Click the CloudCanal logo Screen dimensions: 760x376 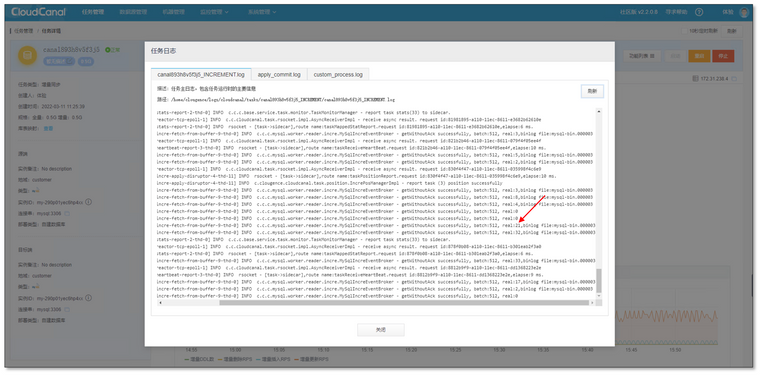point(38,12)
